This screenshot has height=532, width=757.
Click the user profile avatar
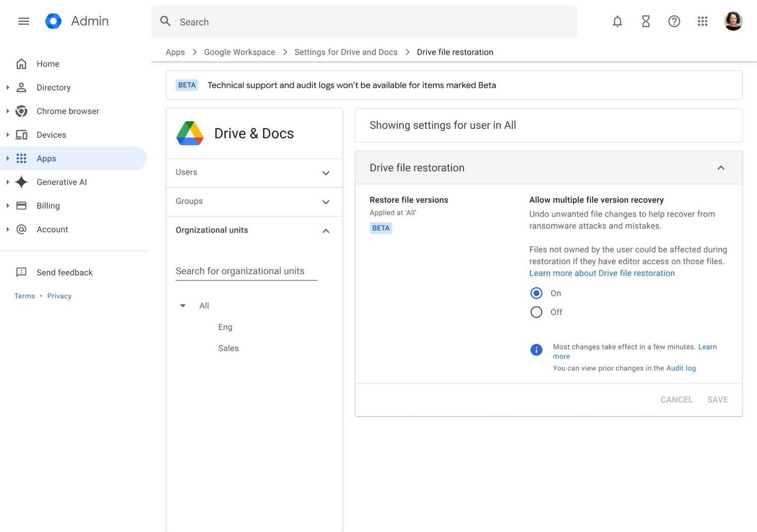733,21
